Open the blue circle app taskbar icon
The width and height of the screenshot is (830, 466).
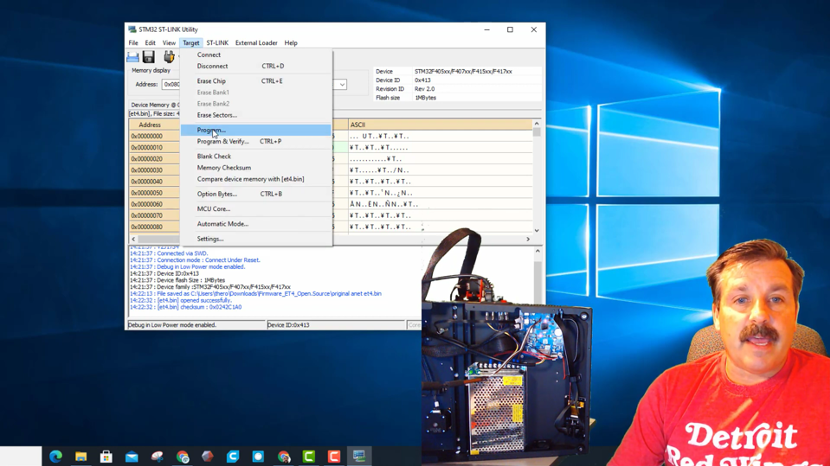(258, 456)
